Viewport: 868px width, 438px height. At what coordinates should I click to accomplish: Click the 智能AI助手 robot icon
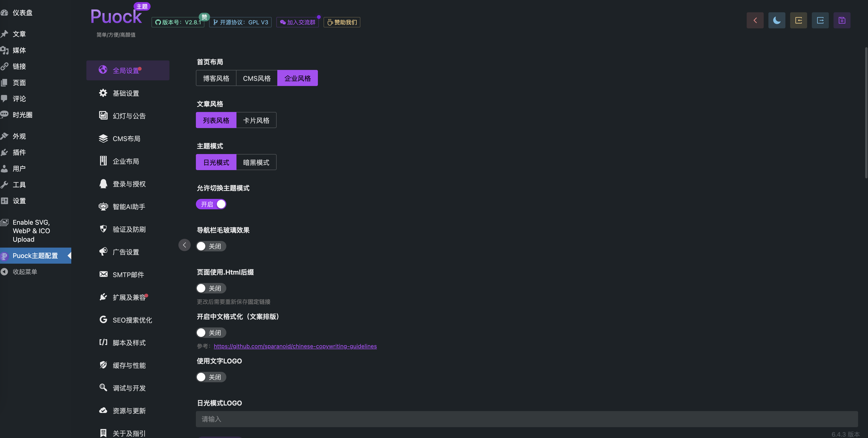click(x=103, y=206)
